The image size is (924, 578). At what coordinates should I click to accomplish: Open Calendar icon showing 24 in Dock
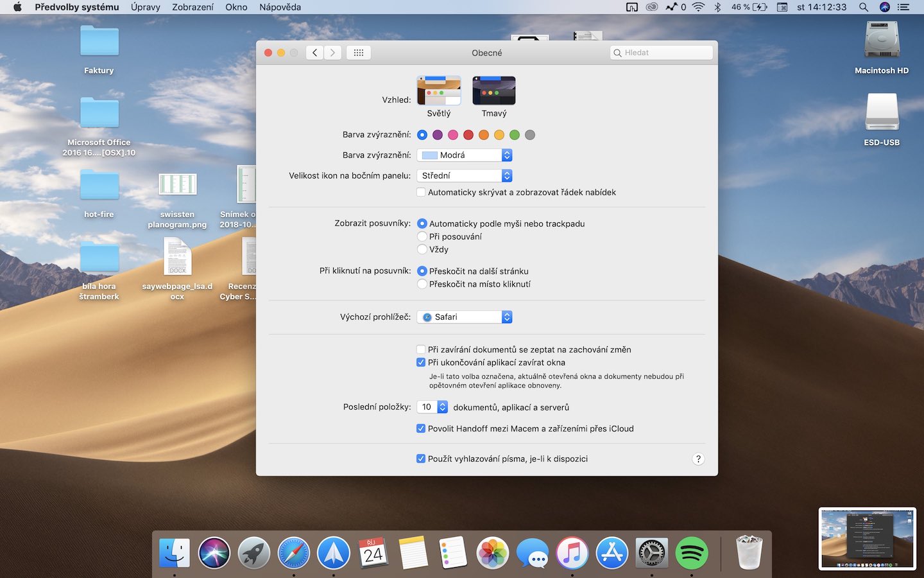(373, 552)
